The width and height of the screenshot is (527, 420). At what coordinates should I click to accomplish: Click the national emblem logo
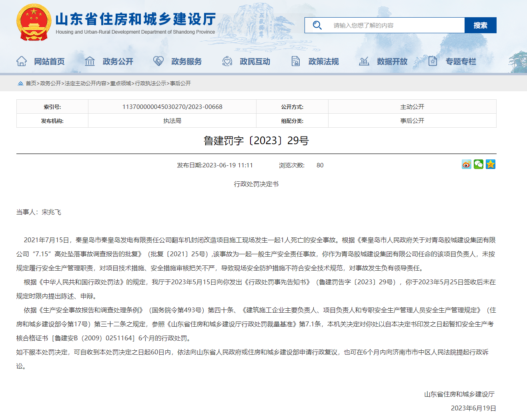tap(34, 23)
